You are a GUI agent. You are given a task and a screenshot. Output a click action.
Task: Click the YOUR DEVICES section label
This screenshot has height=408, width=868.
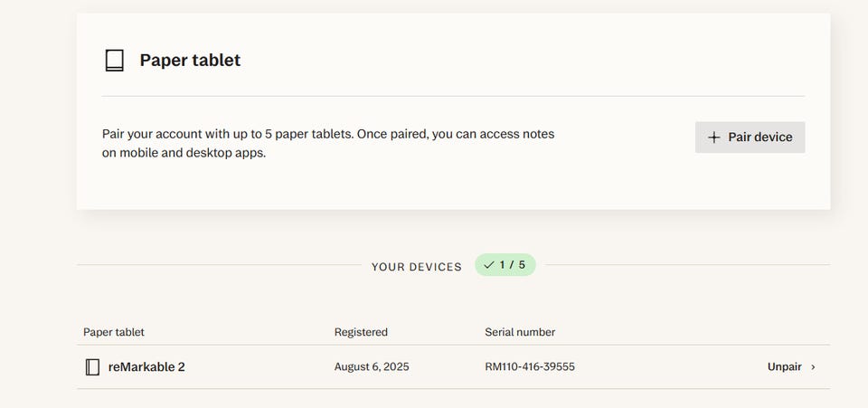[416, 267]
